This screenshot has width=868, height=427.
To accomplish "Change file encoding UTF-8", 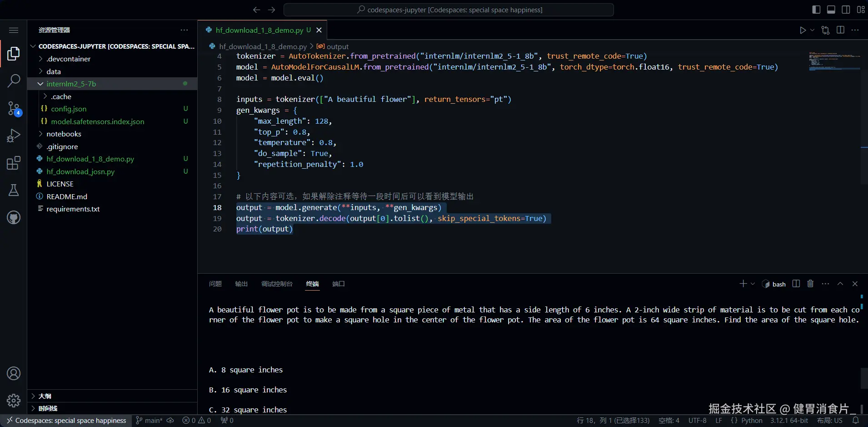I will click(x=698, y=421).
